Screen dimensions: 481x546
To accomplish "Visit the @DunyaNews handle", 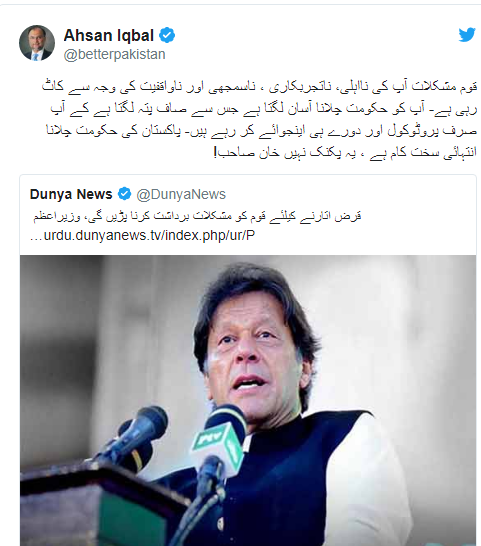I will click(181, 194).
